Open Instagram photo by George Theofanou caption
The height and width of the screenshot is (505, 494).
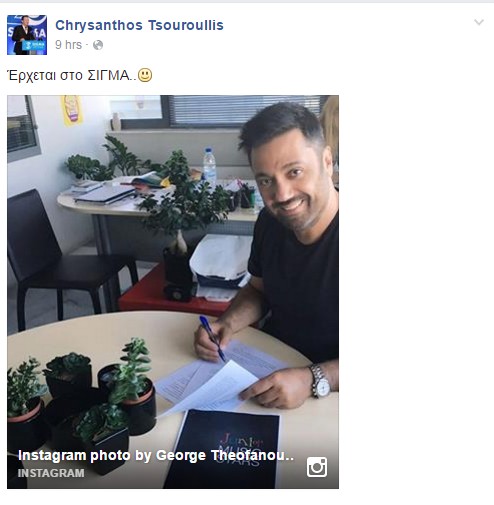(x=156, y=455)
